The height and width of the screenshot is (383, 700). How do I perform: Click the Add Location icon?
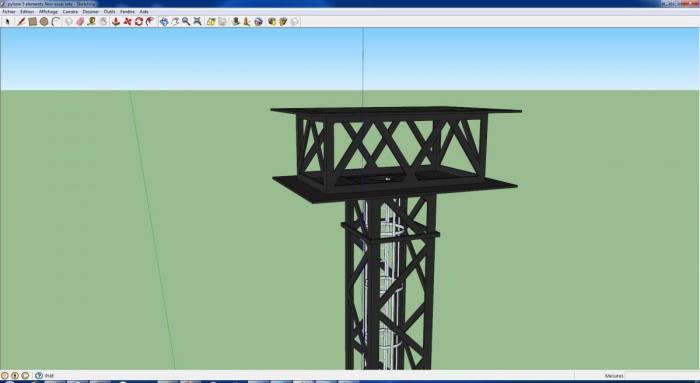(211, 21)
